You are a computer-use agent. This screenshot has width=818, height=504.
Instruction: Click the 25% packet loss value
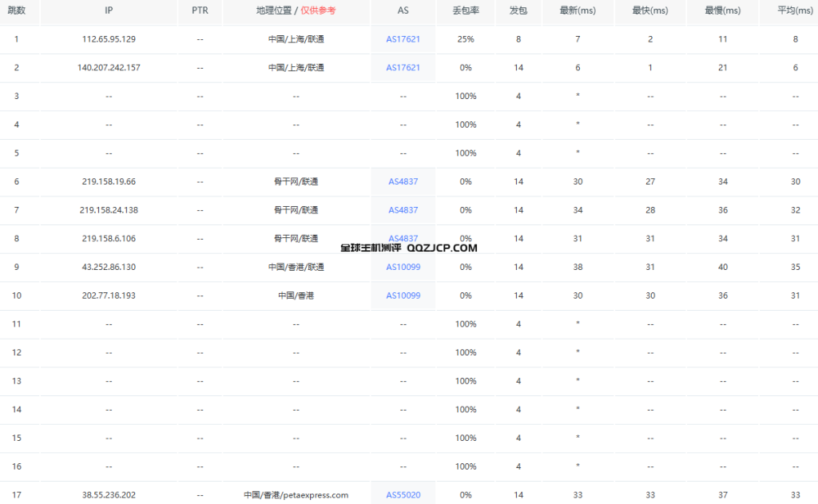[x=466, y=39]
